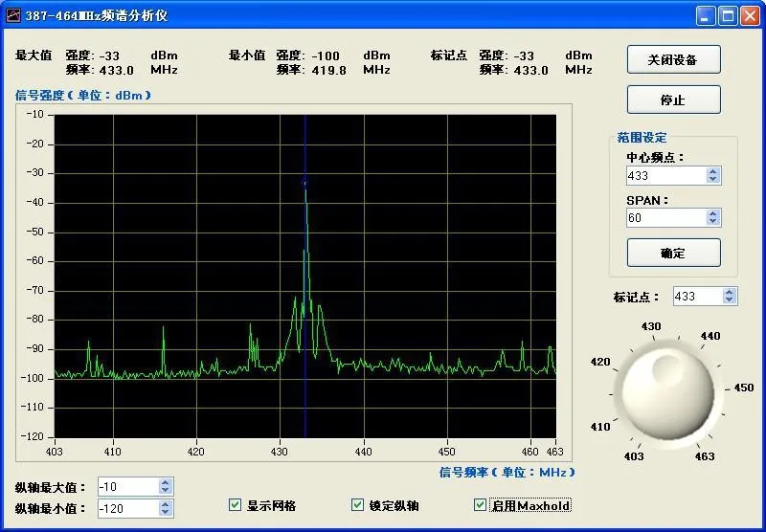Click the 信号强度（单位：dBm）axis label

point(83,95)
